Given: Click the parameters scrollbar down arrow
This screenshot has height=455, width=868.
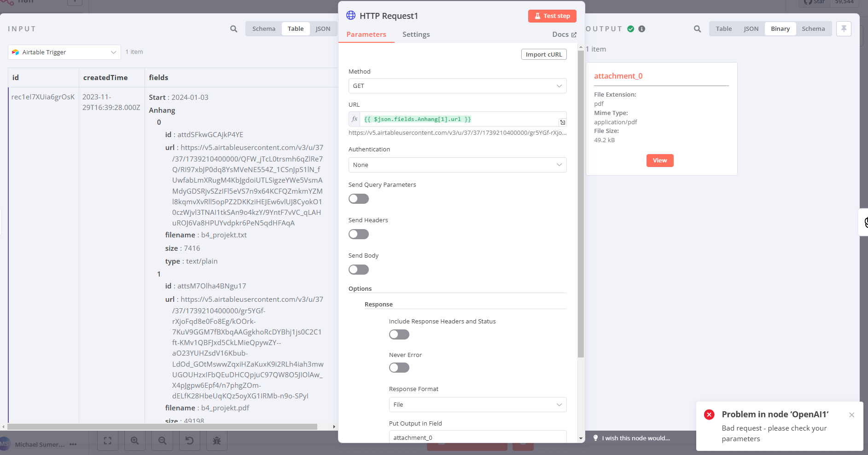Looking at the screenshot, I should 581,438.
